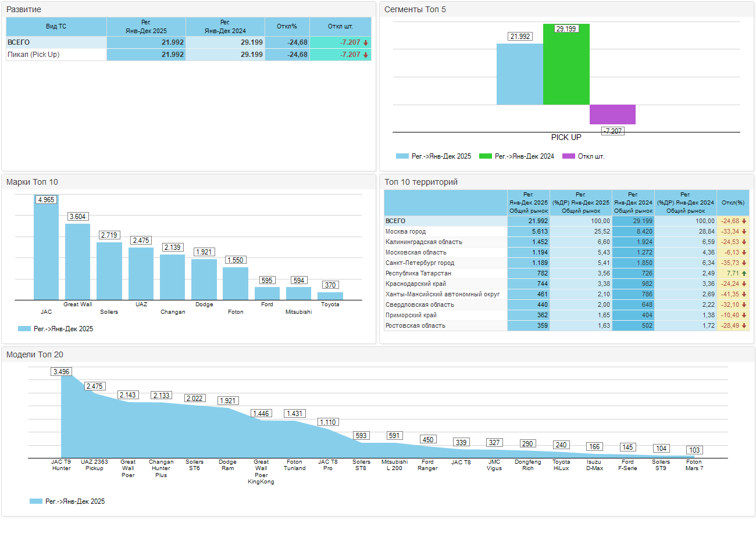Click the blue legend swatch in Марки Топ 10
This screenshot has width=756, height=534.
pos(24,329)
